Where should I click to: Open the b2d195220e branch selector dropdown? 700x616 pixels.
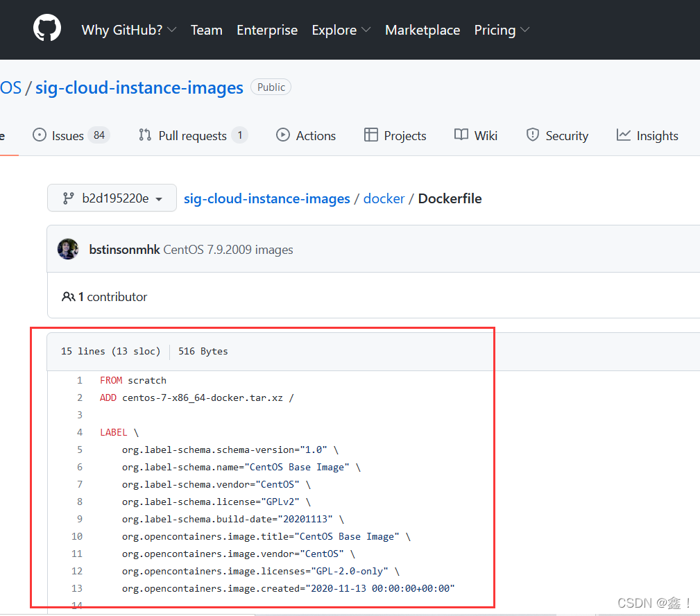click(x=112, y=198)
